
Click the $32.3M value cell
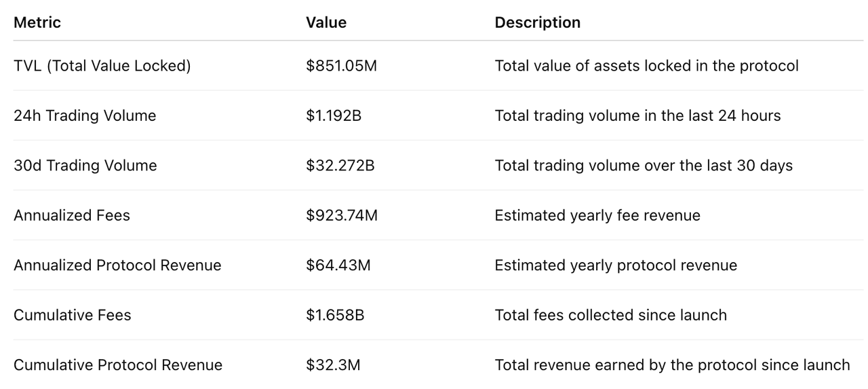click(x=333, y=365)
